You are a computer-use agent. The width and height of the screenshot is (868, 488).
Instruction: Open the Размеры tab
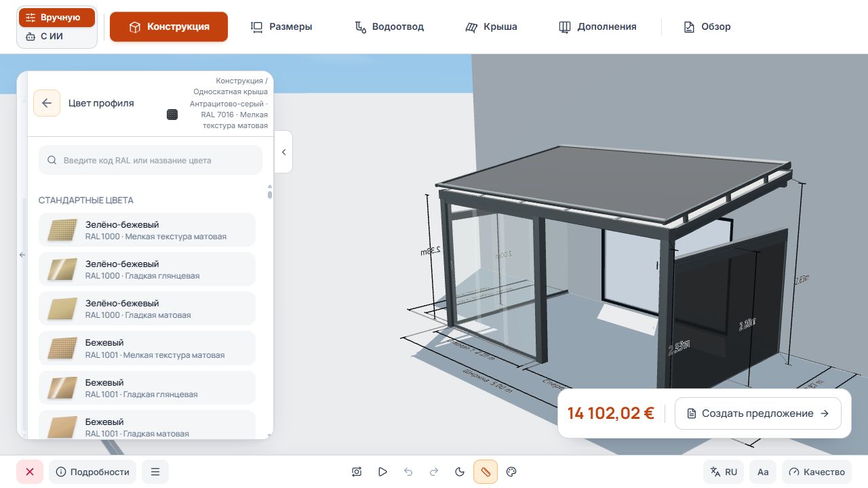pyautogui.click(x=281, y=27)
